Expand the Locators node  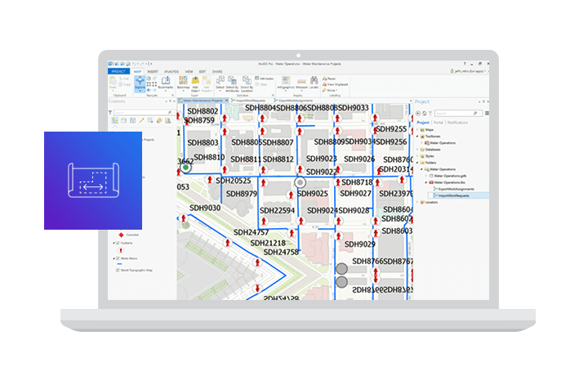[417, 202]
